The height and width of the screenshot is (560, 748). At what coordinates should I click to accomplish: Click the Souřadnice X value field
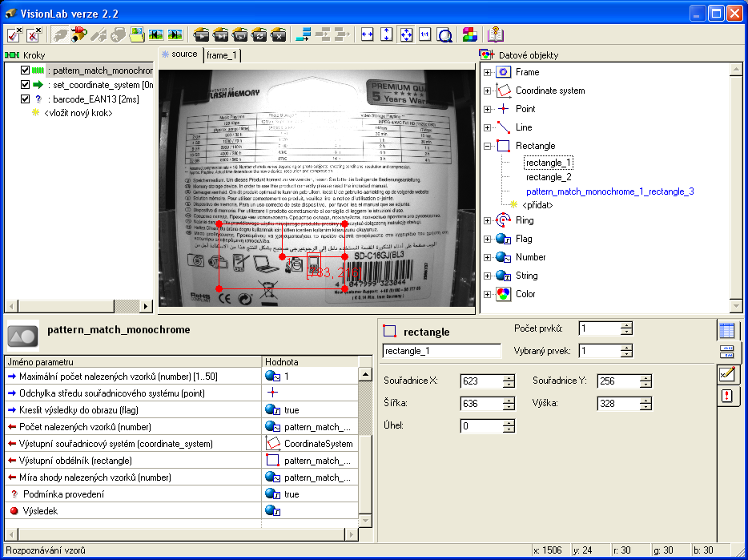click(482, 381)
